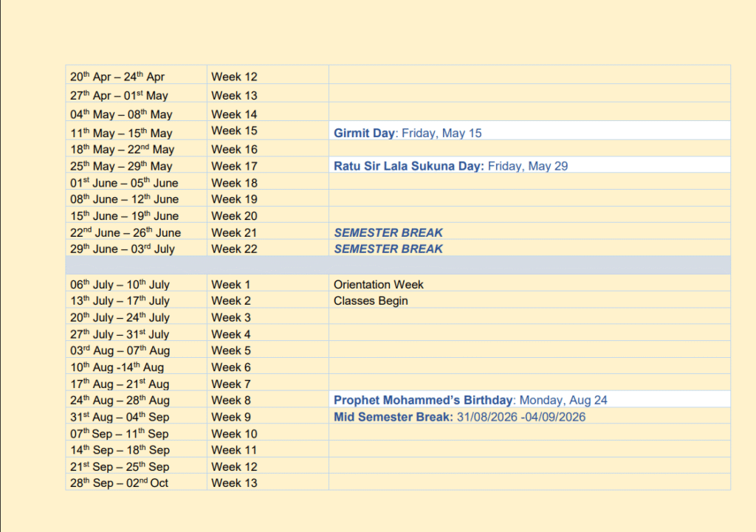Click the Semester Break text for Week 22
The width and height of the screenshot is (756, 532).
(x=388, y=249)
